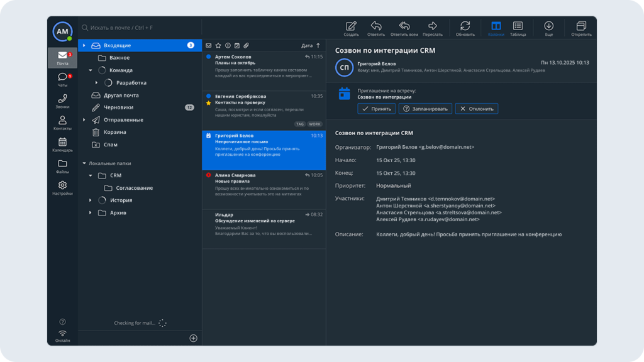Forward message with Переслать icon

(433, 27)
